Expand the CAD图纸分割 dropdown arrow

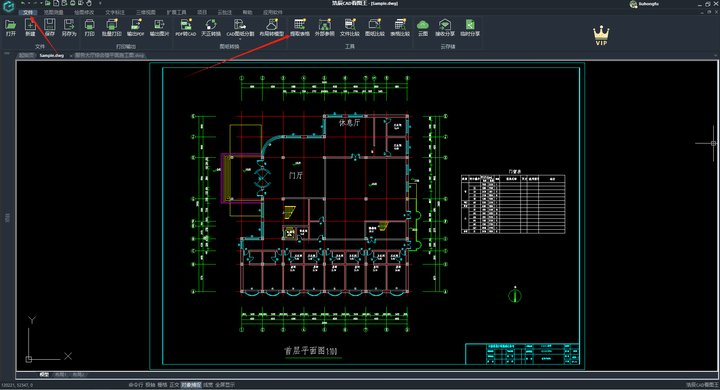pos(240,39)
